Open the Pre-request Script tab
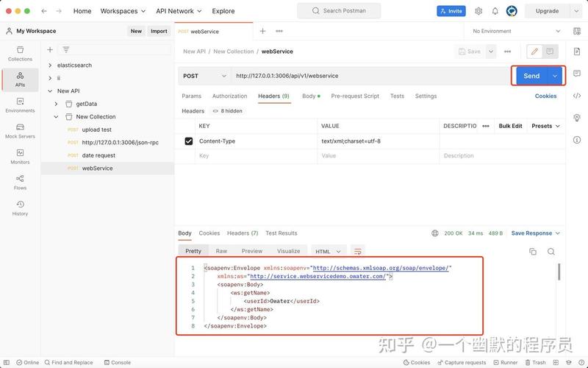The width and height of the screenshot is (588, 368). (x=355, y=96)
